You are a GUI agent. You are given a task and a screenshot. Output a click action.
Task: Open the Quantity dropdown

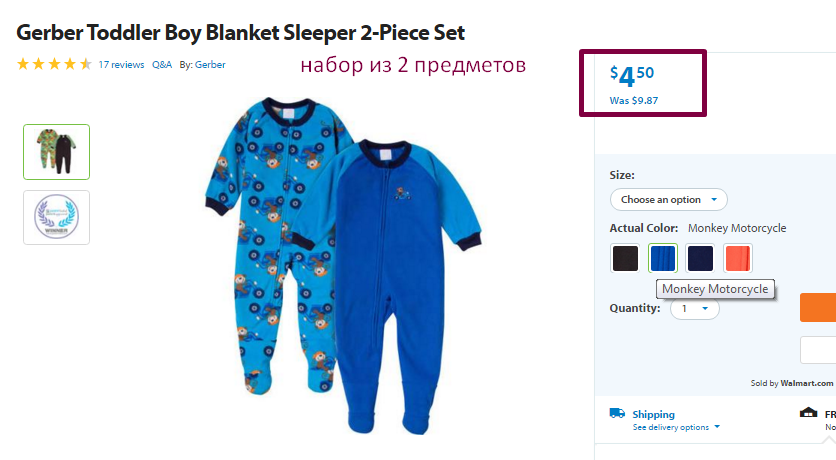(695, 309)
